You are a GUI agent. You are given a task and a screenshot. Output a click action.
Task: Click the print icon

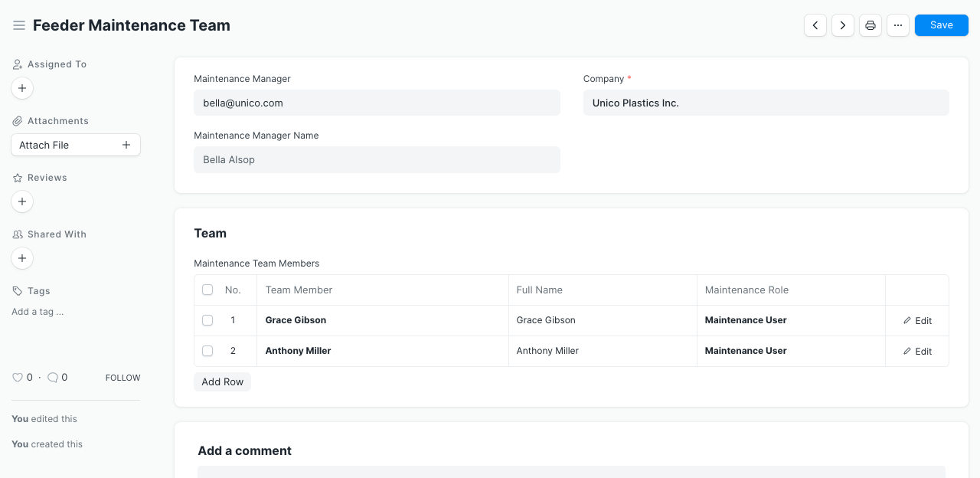[x=871, y=25]
